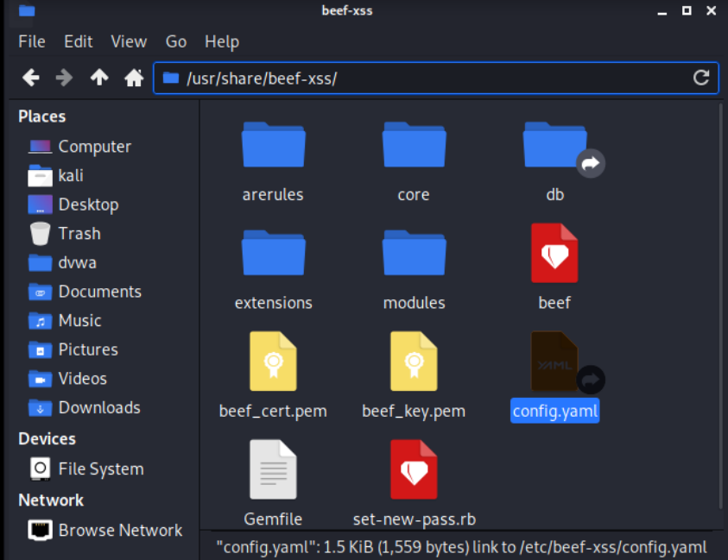Open the Go menu

click(x=176, y=41)
